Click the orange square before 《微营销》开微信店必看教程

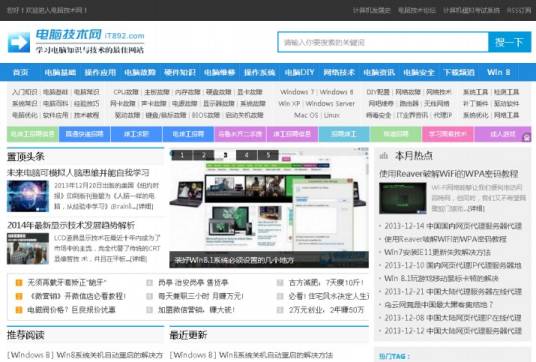click(x=19, y=296)
